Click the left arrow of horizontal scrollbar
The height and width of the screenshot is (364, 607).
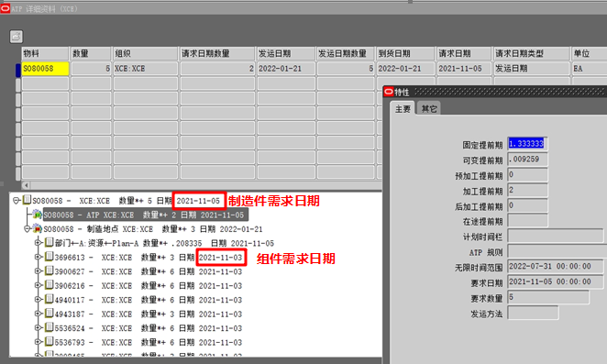(27, 185)
